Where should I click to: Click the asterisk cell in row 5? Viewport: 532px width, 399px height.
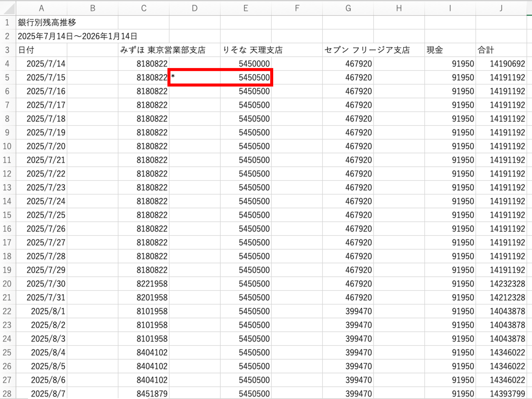click(194, 77)
